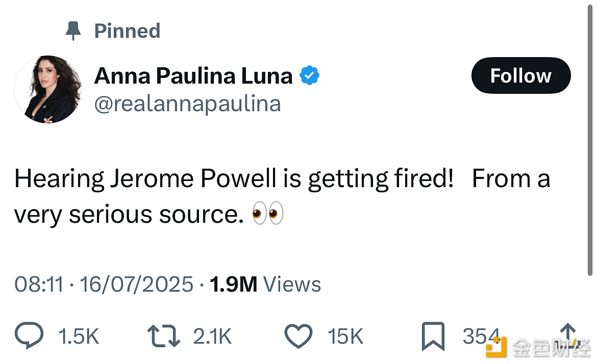Viewport: 597px width, 364px height.
Task: Click the 15K likes count
Action: coord(345,337)
